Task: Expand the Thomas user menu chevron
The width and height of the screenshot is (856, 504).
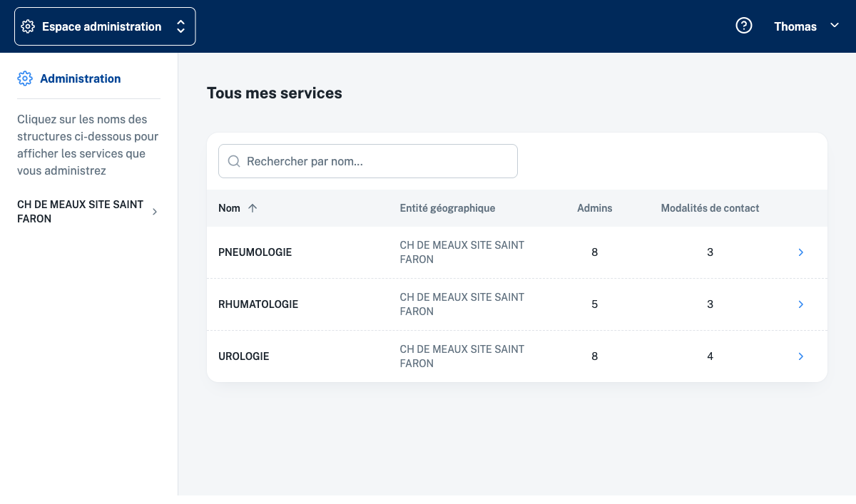Action: (835, 26)
